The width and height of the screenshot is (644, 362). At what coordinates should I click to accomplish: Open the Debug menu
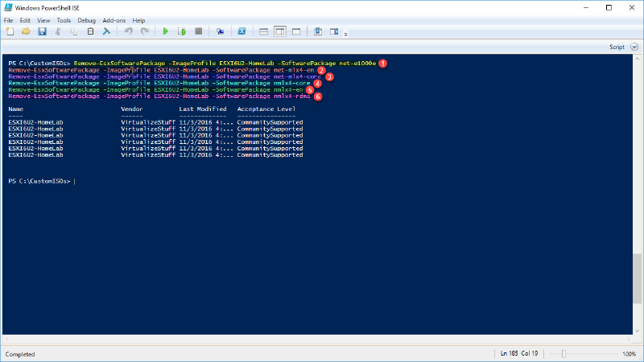pyautogui.click(x=86, y=20)
